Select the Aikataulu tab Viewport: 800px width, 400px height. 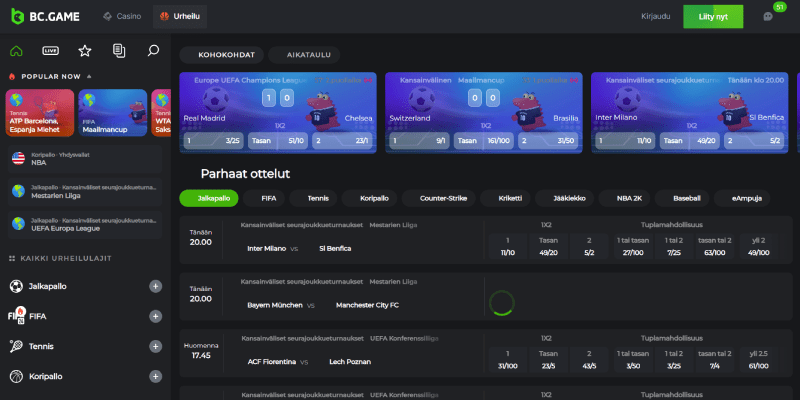(304, 55)
